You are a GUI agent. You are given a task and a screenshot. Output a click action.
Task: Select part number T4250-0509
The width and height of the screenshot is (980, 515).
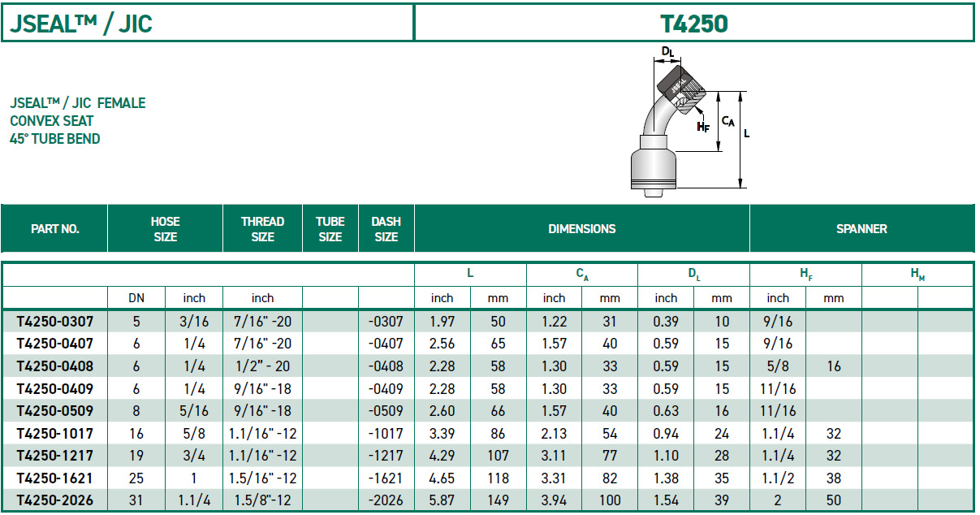[54, 411]
